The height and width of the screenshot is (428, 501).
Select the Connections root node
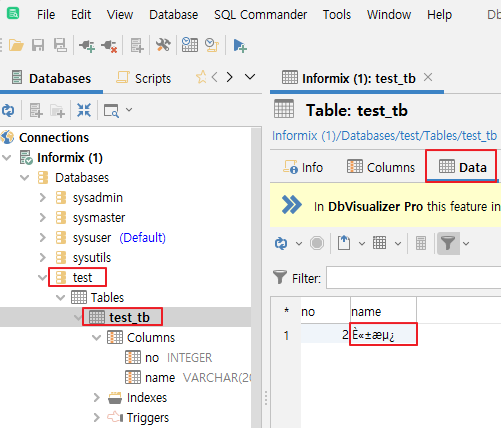pyautogui.click(x=54, y=138)
